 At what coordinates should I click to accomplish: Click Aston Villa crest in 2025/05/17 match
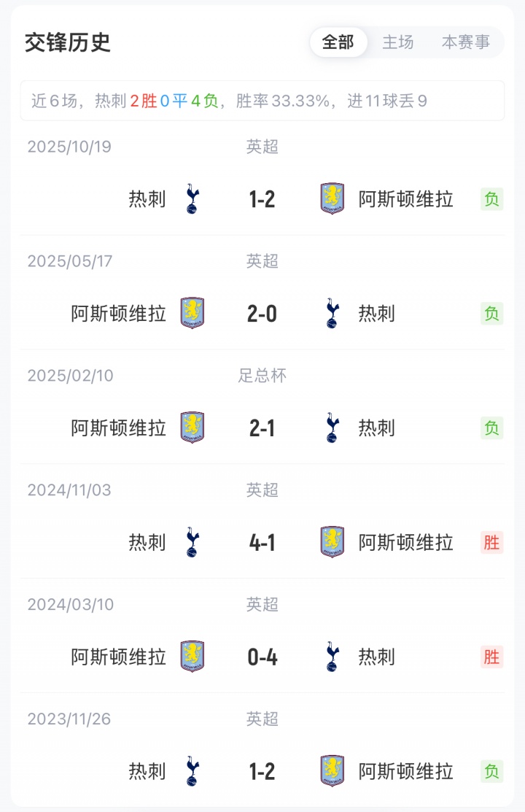[x=192, y=313]
